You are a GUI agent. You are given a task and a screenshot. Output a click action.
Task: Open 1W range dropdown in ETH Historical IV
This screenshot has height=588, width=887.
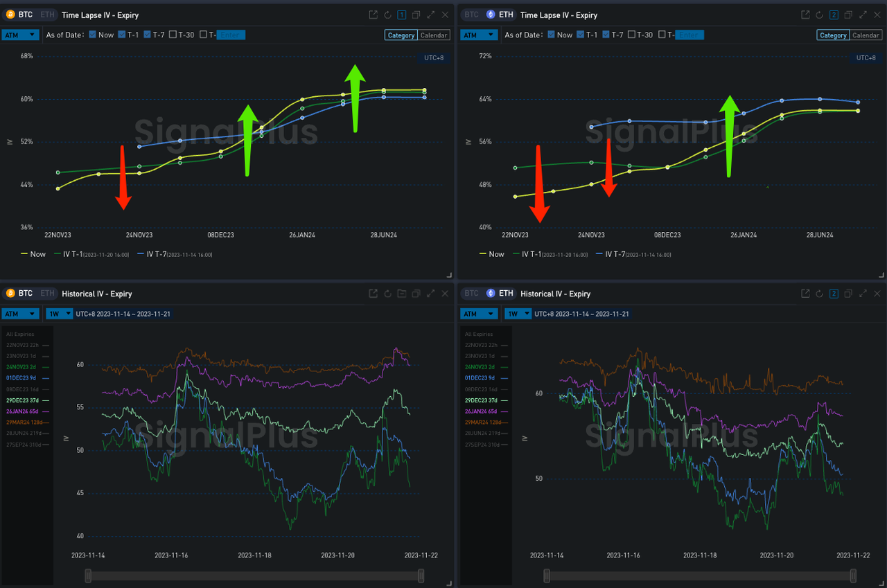coord(518,314)
